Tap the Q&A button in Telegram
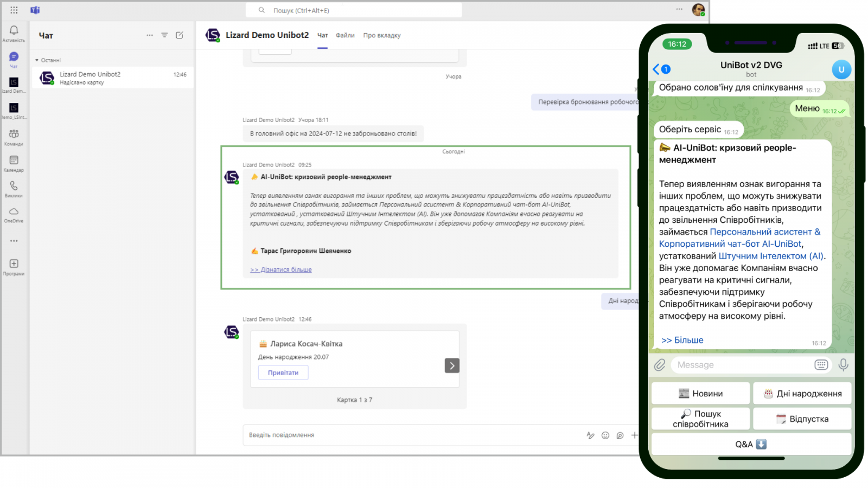Image resolution: width=868 pixels, height=488 pixels. coord(751,444)
